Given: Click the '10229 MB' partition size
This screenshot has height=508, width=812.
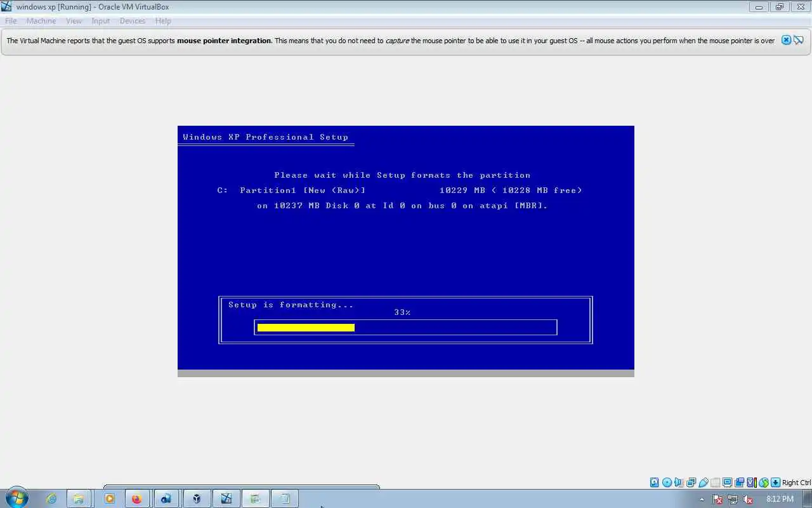Looking at the screenshot, I should pos(462,190).
